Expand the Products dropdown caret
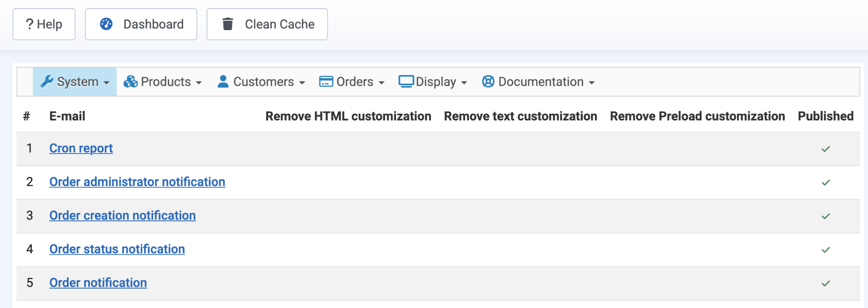The height and width of the screenshot is (308, 868). point(199,83)
